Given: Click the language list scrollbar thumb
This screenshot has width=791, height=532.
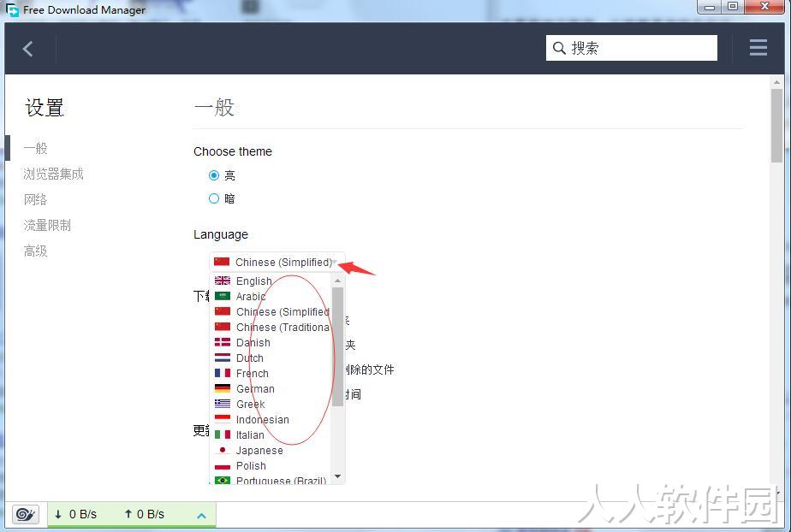Looking at the screenshot, I should pos(337,346).
